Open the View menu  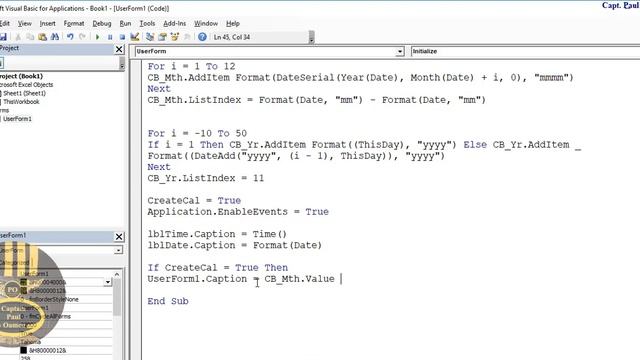pyautogui.click(x=24, y=24)
